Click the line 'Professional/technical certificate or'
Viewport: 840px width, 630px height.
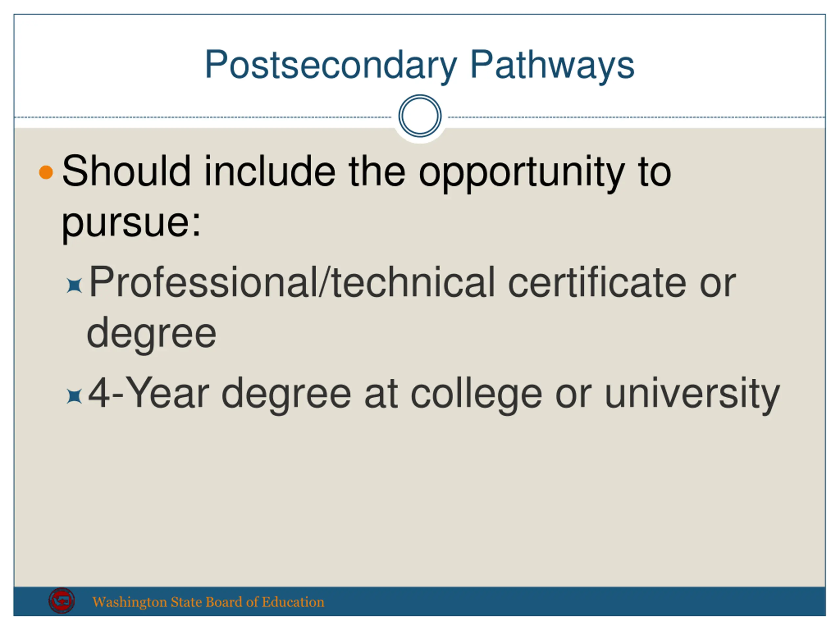click(x=412, y=283)
